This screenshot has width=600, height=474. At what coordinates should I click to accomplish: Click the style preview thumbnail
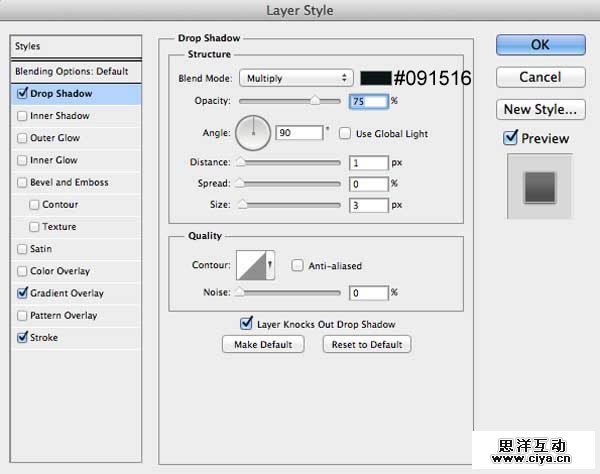(x=540, y=186)
